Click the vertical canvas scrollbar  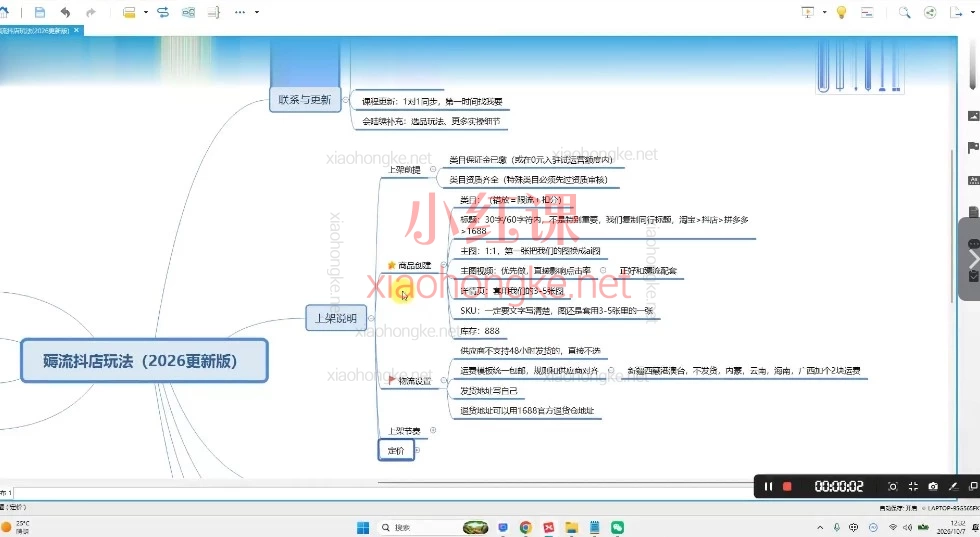click(952, 226)
